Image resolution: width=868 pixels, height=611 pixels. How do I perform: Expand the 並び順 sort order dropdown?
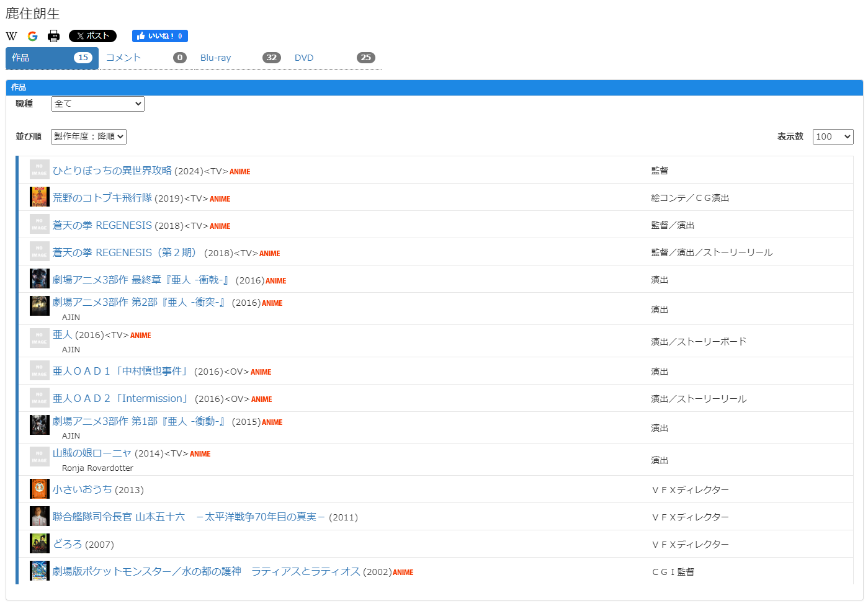(x=88, y=136)
